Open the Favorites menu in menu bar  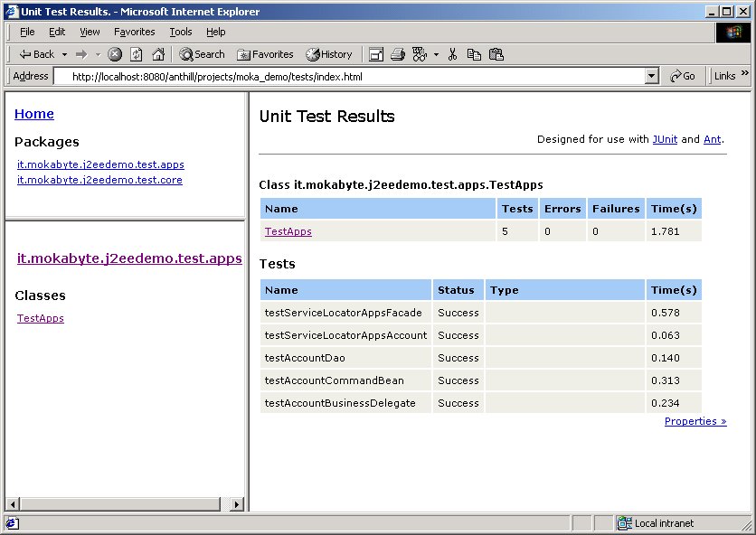pyautogui.click(x=135, y=32)
